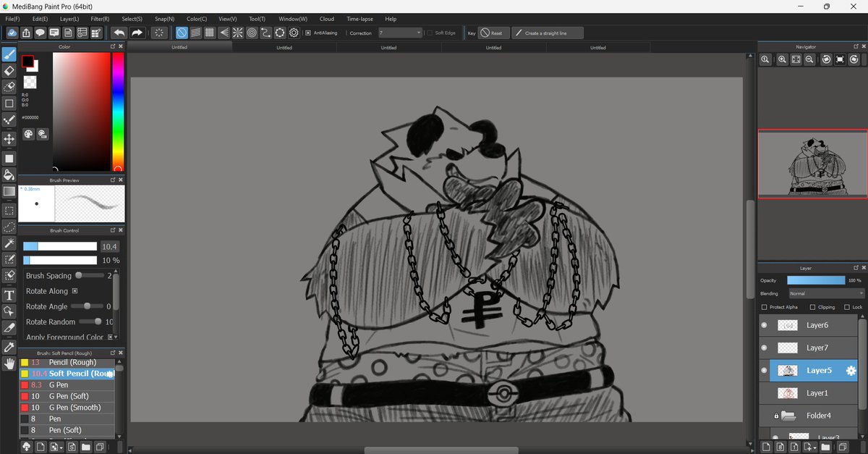868x454 pixels.
Task: Close the Color panel
Action: pos(121,46)
